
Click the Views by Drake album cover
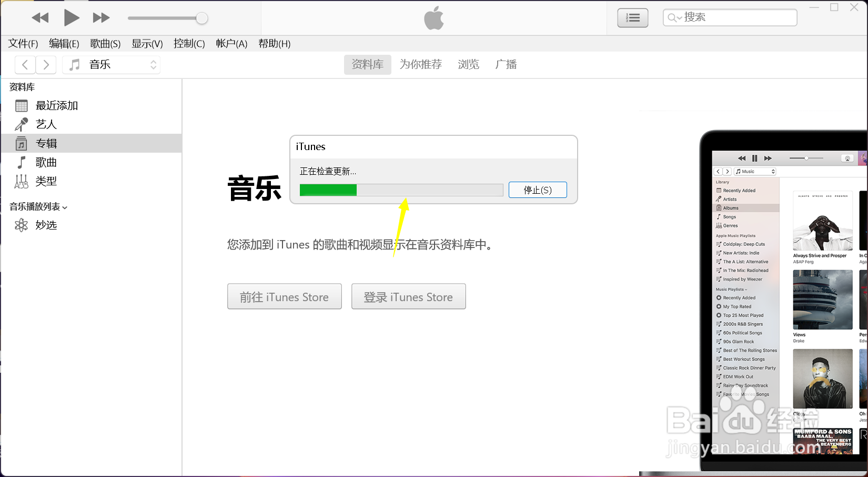[823, 300]
